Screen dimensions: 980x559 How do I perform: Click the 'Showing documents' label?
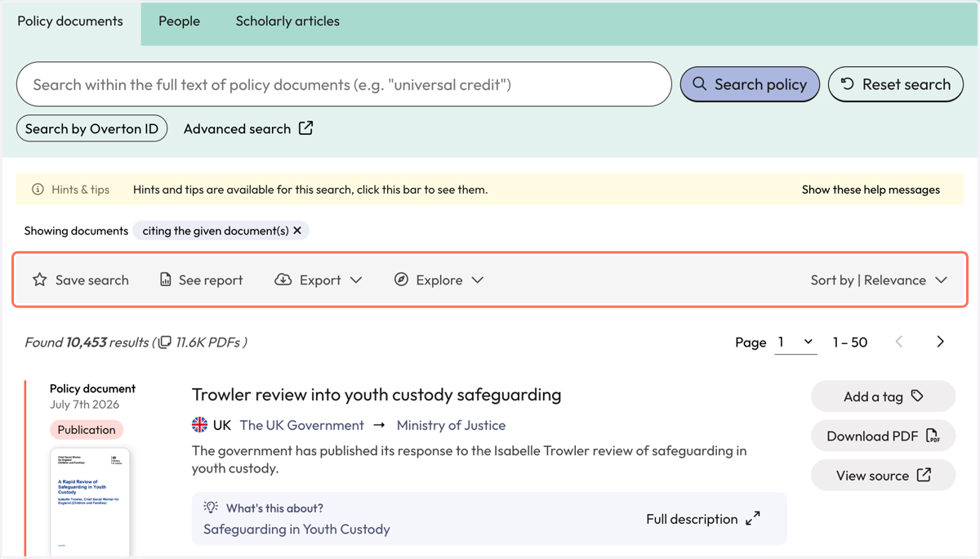coord(76,230)
